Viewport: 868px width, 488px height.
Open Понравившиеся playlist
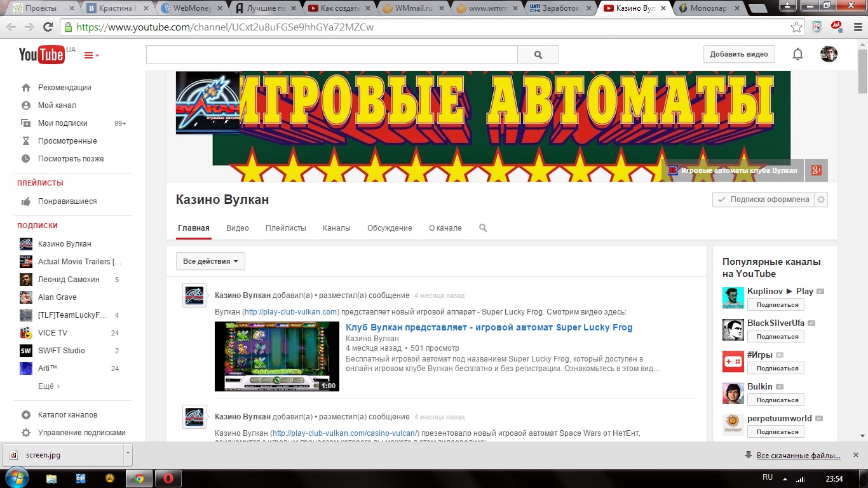[67, 201]
